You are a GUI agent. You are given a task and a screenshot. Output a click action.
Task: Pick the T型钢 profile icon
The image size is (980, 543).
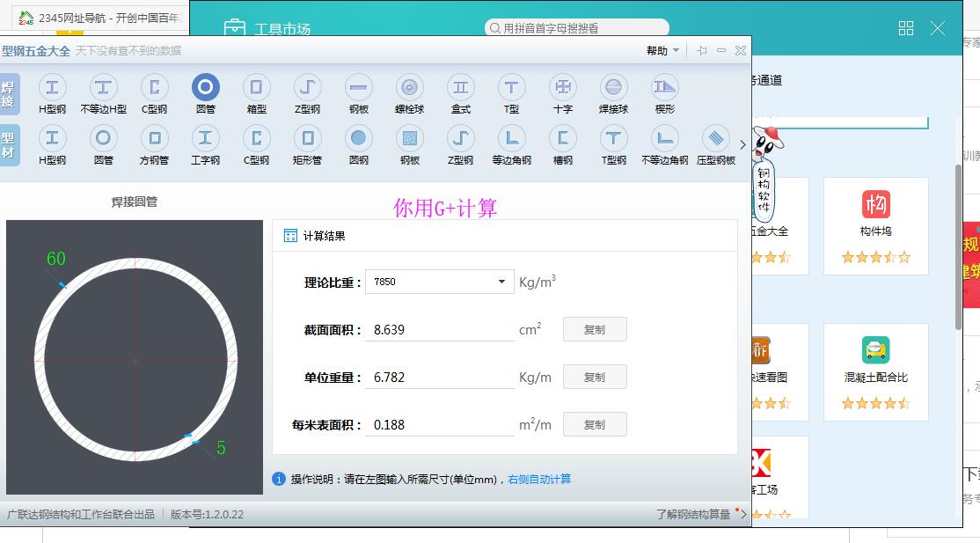tap(614, 138)
